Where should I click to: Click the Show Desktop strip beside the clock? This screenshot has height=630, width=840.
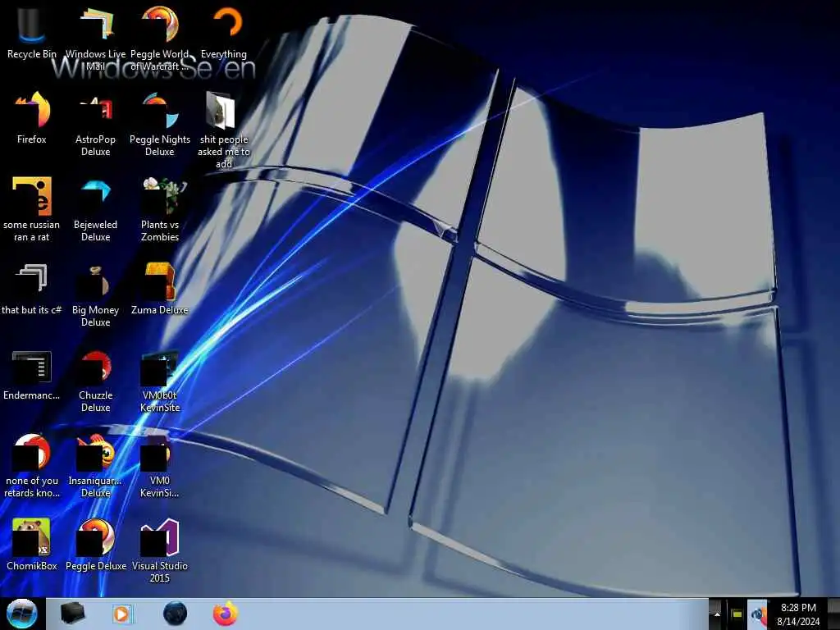point(833,614)
